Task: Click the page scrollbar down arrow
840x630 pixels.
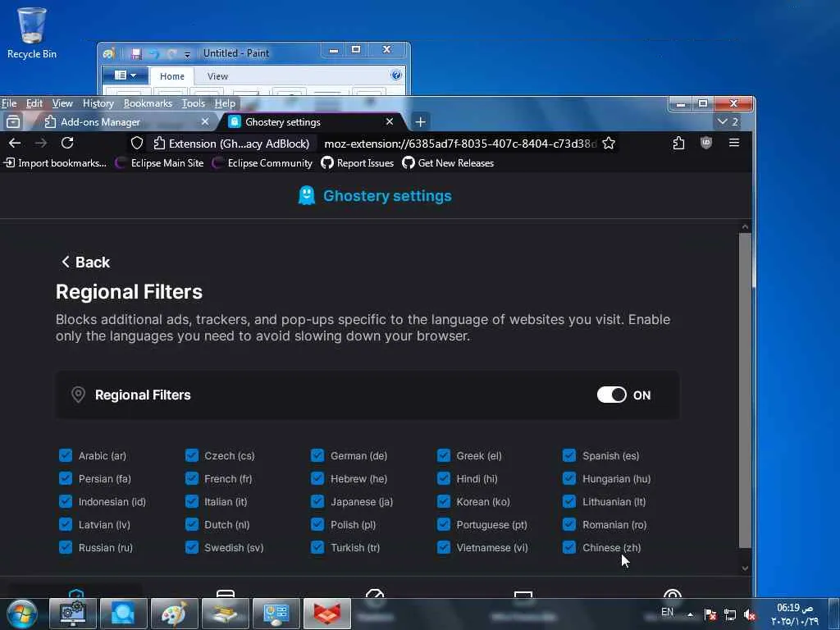Action: click(x=745, y=568)
